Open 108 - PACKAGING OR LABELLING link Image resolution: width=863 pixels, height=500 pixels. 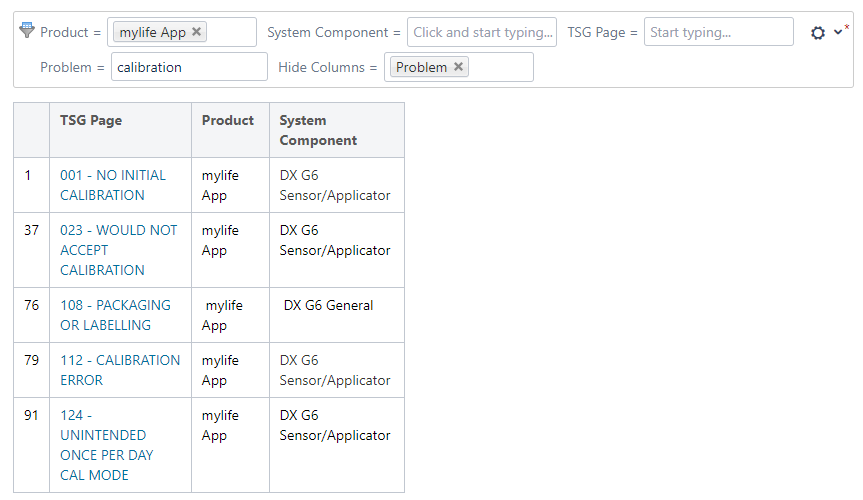click(115, 315)
